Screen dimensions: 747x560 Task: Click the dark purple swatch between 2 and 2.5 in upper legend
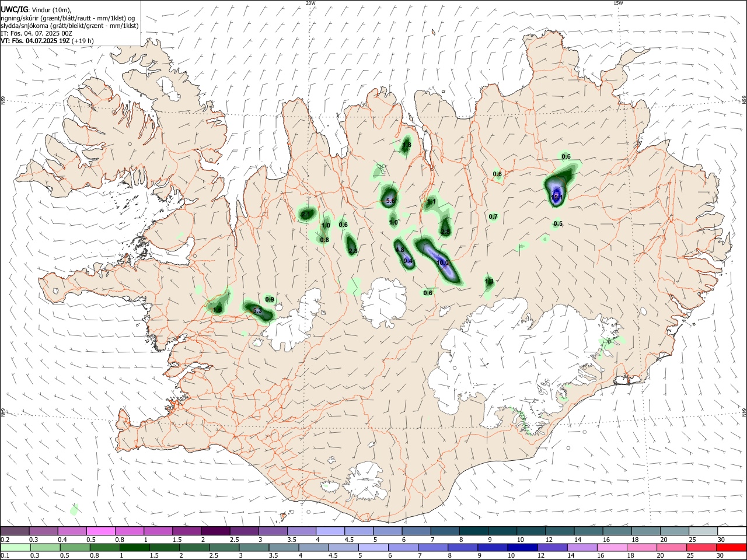[215, 531]
